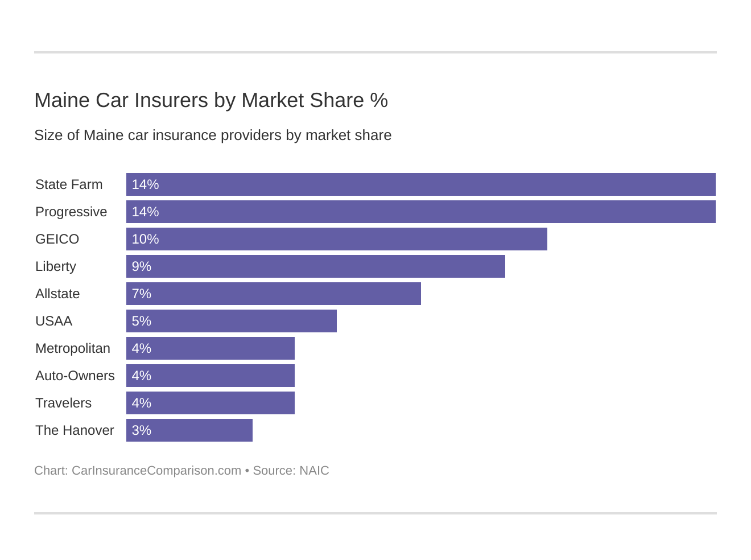Image resolution: width=751 pixels, height=560 pixels.
Task: Click the Source: NAIC attribution
Action: (x=291, y=471)
